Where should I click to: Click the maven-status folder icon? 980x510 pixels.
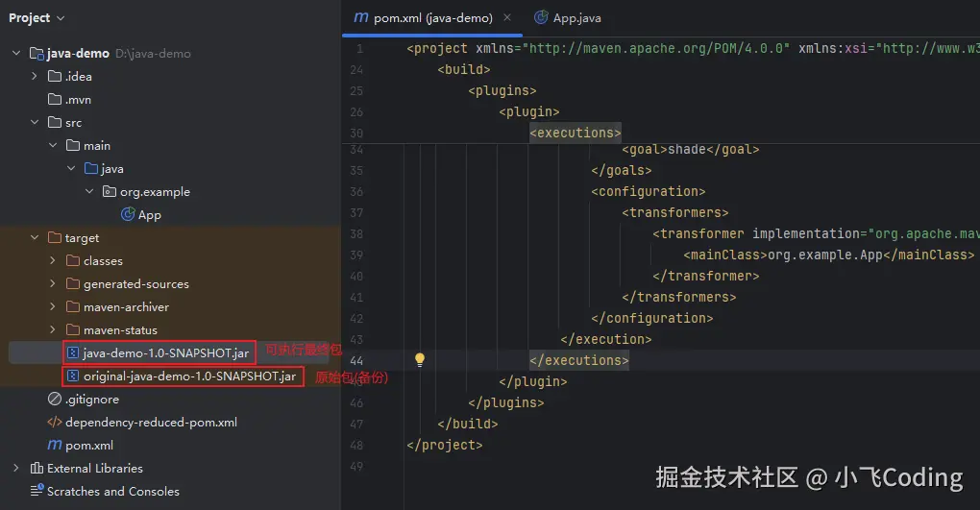pos(73,329)
